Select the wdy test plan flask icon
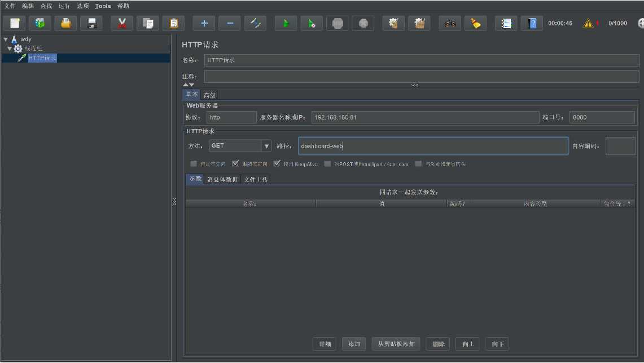Screen dimensions: 644x363 pyautogui.click(x=14, y=39)
